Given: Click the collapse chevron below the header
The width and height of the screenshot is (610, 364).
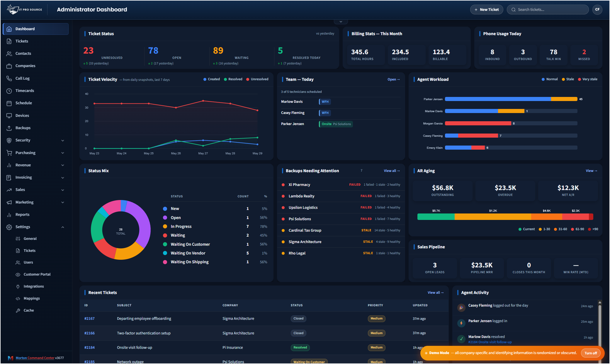Looking at the screenshot, I should [341, 22].
